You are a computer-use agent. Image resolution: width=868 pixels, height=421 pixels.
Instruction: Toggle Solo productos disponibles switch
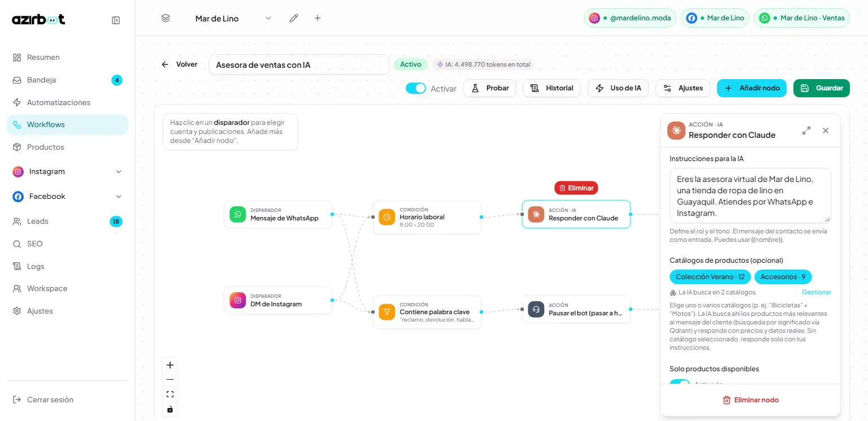[x=680, y=381]
